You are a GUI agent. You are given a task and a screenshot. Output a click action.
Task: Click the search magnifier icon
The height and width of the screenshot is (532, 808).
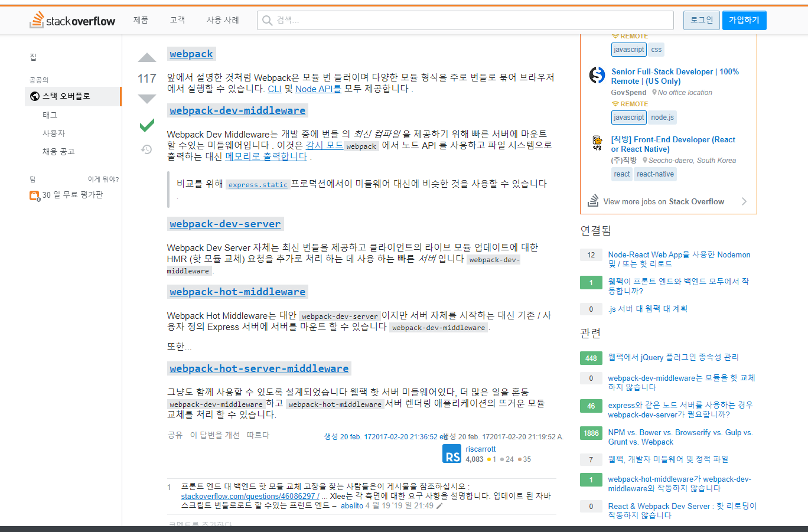(268, 21)
